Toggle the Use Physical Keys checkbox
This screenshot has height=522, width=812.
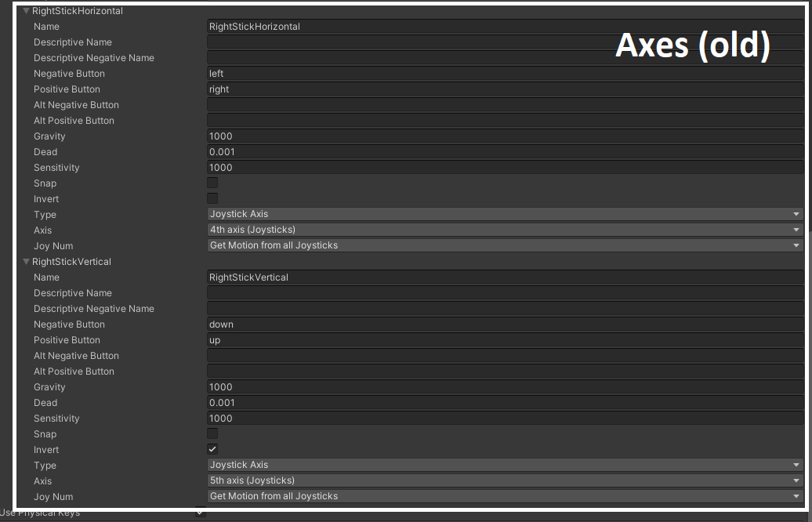click(200, 513)
